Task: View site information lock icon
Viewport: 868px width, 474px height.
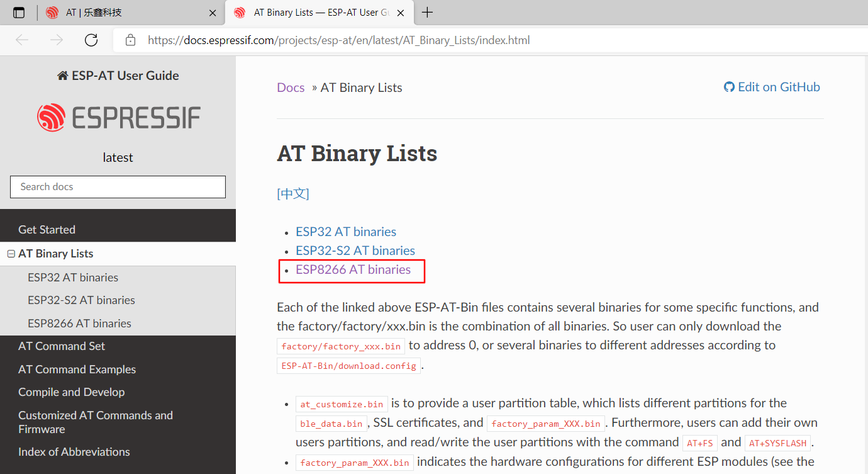Action: 131,40
